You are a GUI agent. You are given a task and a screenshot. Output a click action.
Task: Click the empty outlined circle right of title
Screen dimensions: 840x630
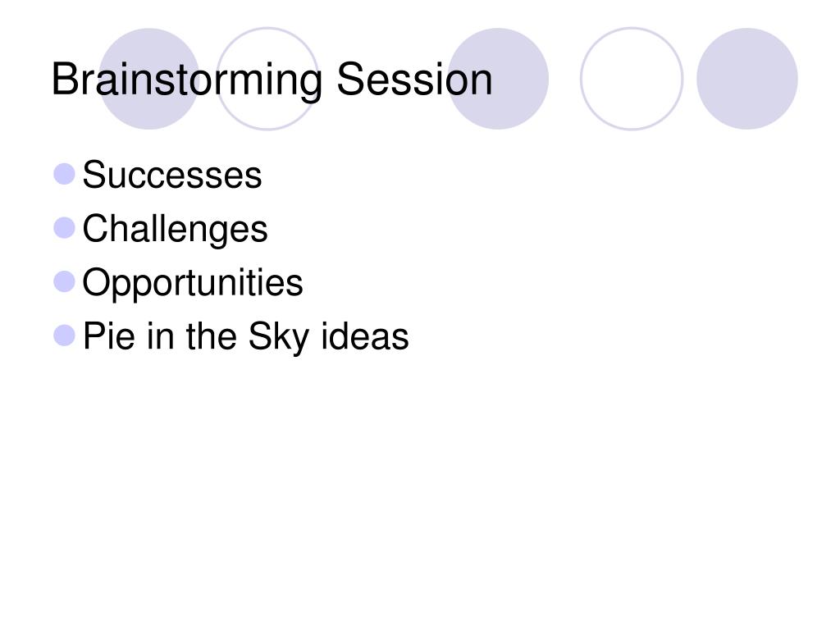tap(632, 79)
